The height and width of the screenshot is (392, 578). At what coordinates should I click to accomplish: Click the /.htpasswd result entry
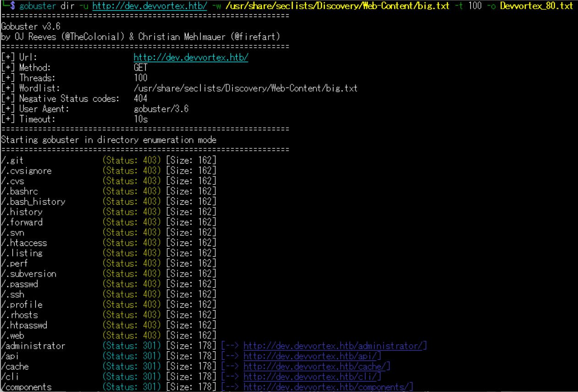[24, 326]
